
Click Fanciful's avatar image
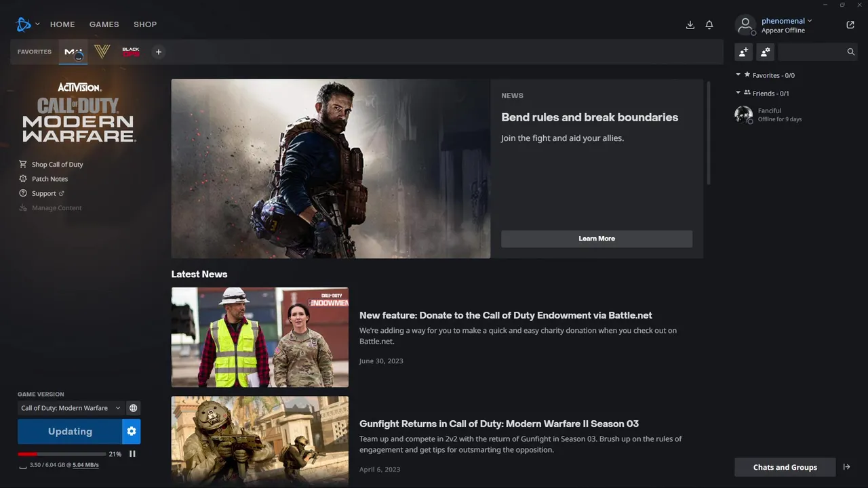[743, 115]
